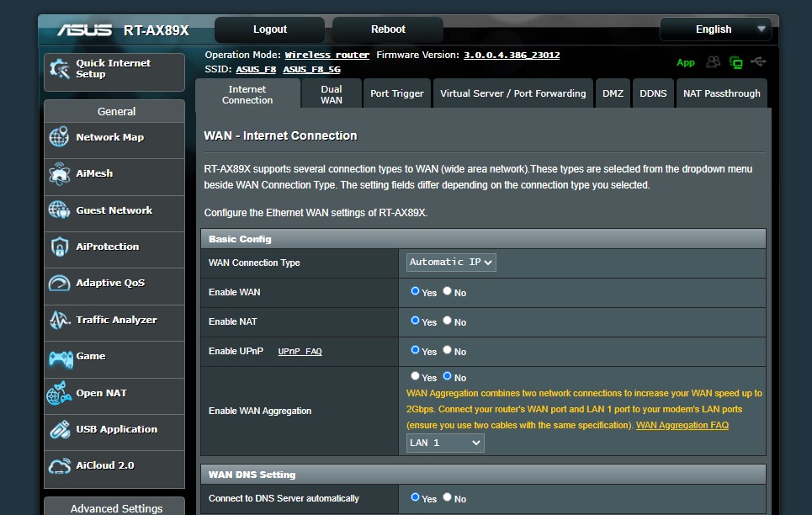Click the Advanced Settings section header

coord(116,507)
